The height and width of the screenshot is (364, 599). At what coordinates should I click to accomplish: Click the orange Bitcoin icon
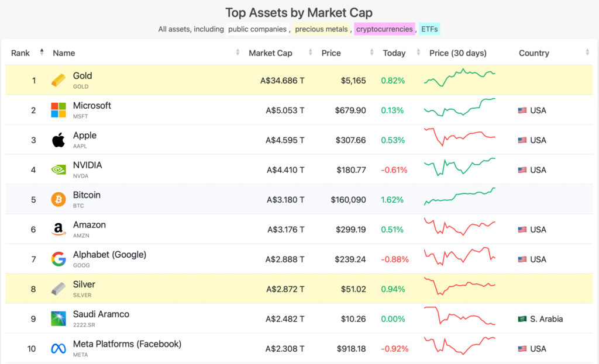57,199
